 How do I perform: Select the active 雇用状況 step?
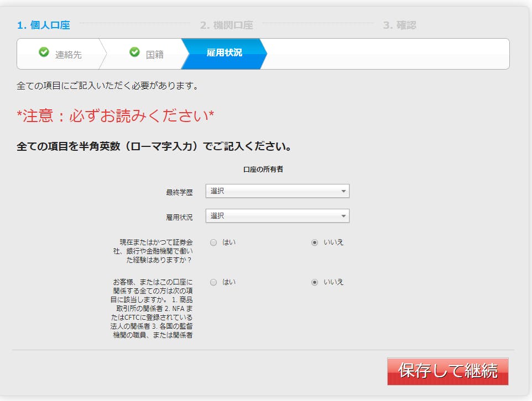pos(224,53)
